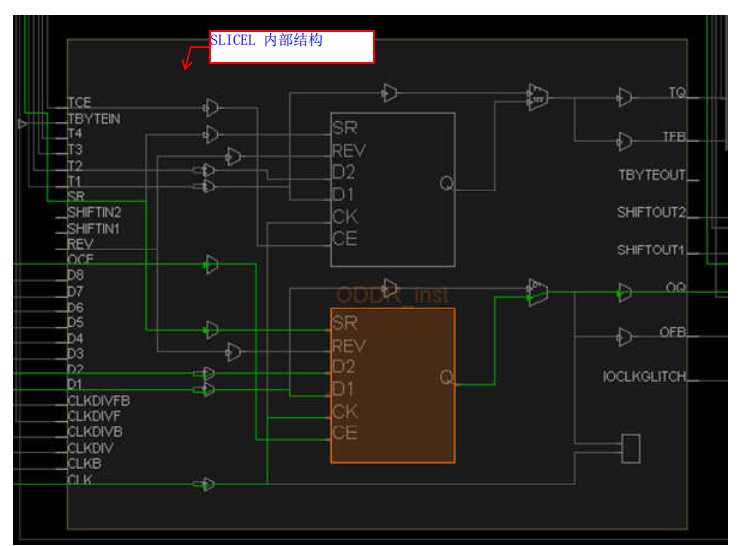This screenshot has width=749, height=546.
Task: Click the highlighted multiplexer driving OQ
Action: [537, 292]
